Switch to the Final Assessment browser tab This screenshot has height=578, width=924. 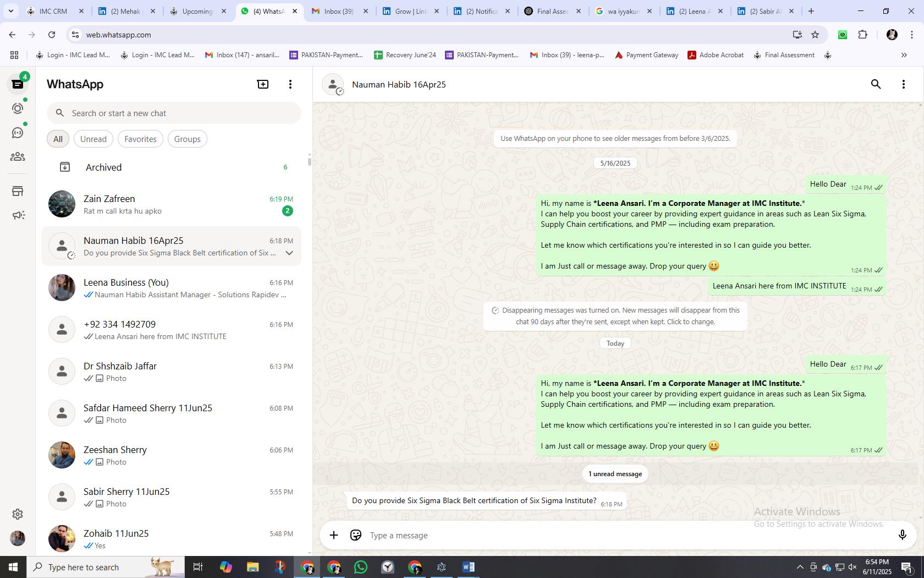click(x=553, y=11)
